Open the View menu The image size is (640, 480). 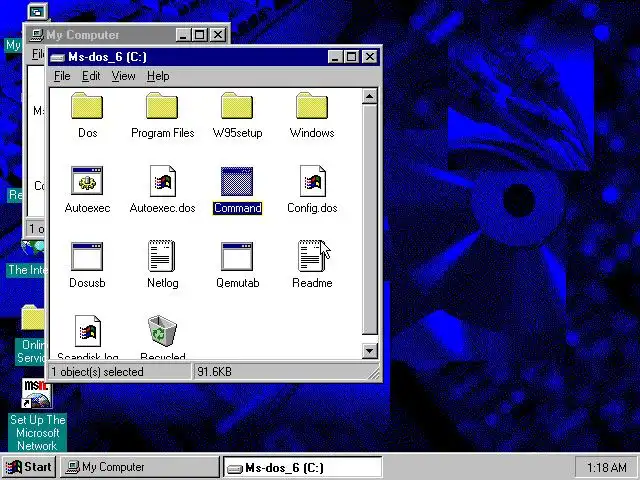pyautogui.click(x=123, y=76)
